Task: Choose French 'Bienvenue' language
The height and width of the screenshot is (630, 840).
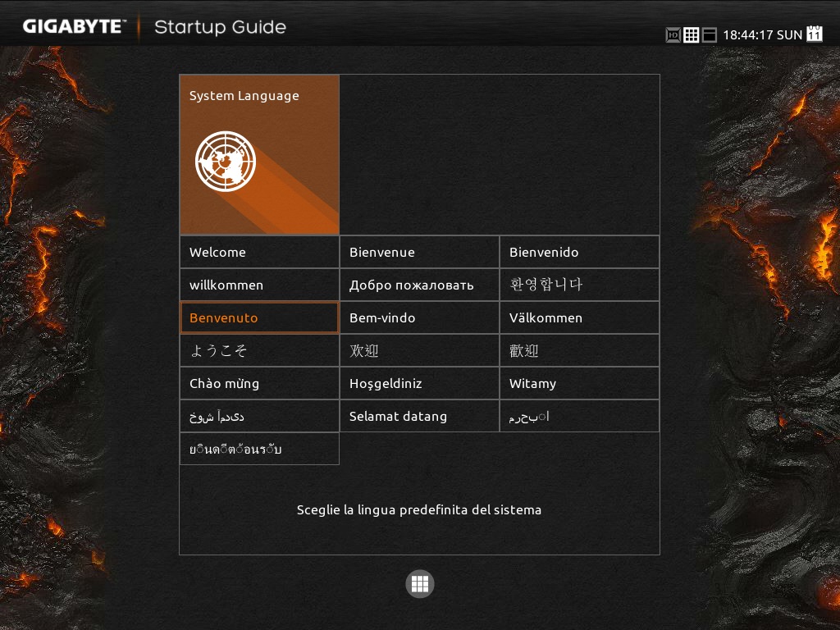Action: [419, 252]
